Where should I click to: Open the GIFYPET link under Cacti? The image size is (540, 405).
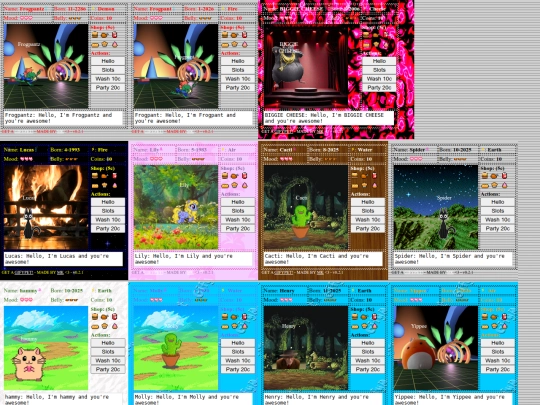[x=284, y=272]
